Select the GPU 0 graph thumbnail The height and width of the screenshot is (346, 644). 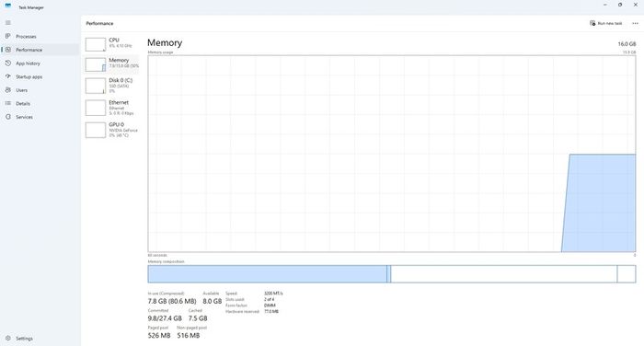click(x=96, y=131)
